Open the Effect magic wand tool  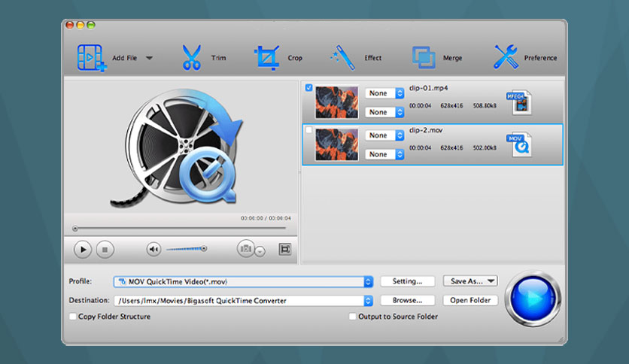[343, 58]
